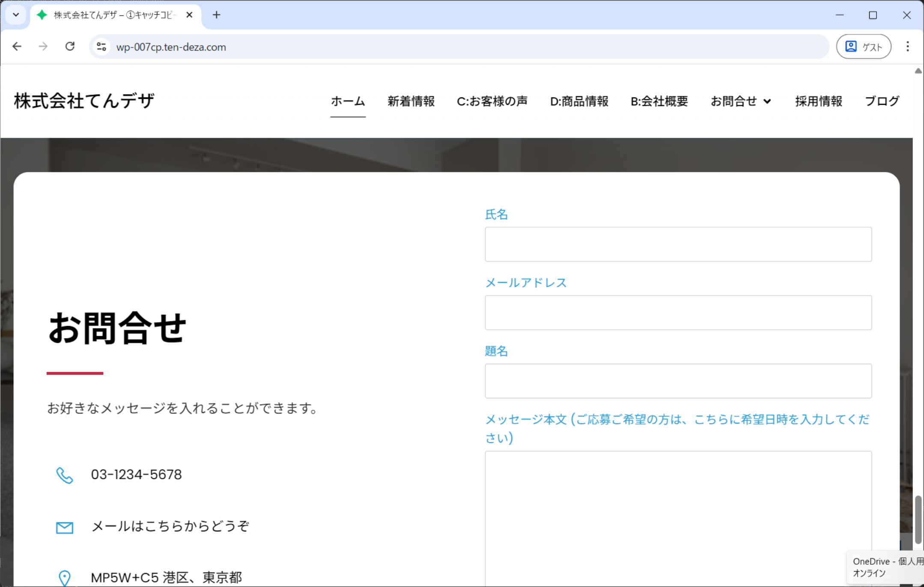Open a new tab with plus icon
The image size is (924, 587).
(217, 15)
